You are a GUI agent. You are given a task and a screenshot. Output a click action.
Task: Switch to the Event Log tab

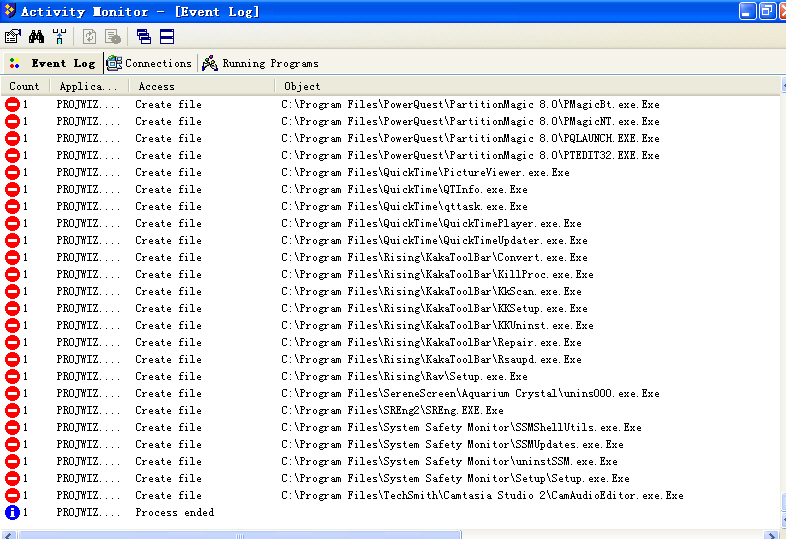[53, 63]
